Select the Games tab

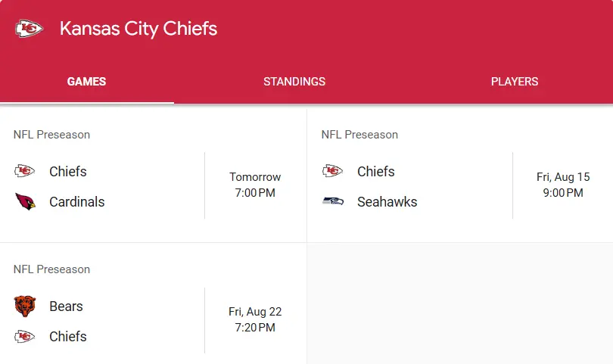[86, 81]
